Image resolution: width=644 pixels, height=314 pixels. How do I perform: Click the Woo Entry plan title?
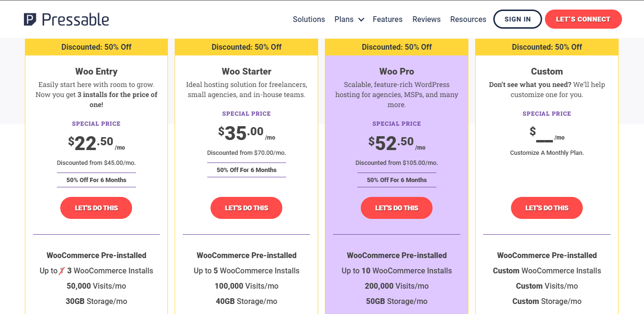(x=96, y=71)
